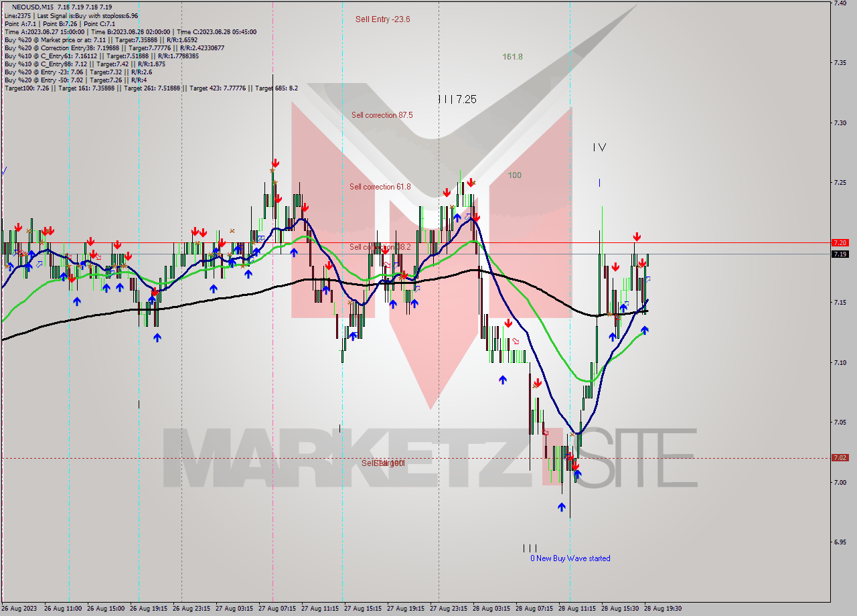Click the 7.15 price axis value
The height and width of the screenshot is (616, 857).
click(x=840, y=303)
